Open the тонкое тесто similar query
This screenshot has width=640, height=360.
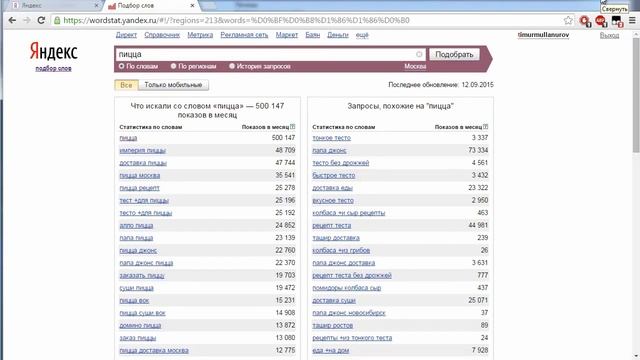(331, 138)
